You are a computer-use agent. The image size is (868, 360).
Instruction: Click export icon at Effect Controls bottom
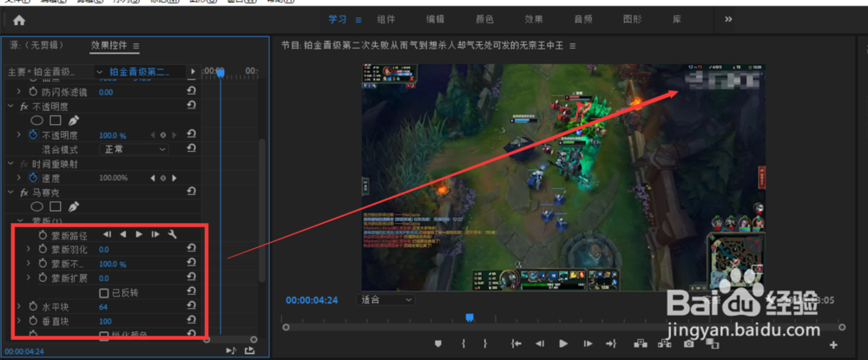point(250,350)
